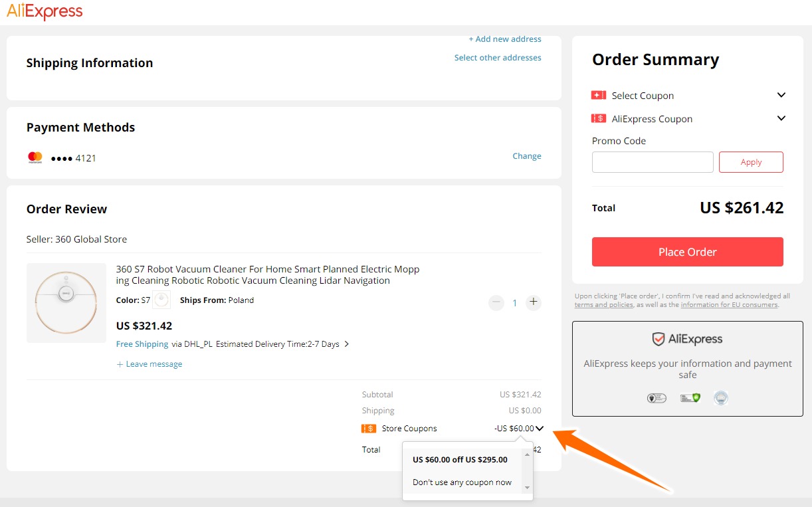This screenshot has width=812, height=507.
Task: Open the robot vacuum product thumbnail
Action: [66, 303]
